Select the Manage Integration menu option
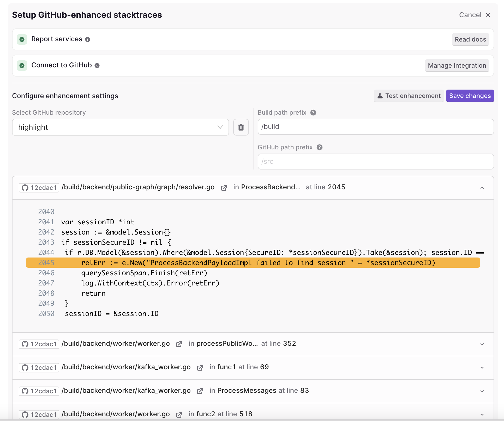The width and height of the screenshot is (504, 421). pos(456,65)
